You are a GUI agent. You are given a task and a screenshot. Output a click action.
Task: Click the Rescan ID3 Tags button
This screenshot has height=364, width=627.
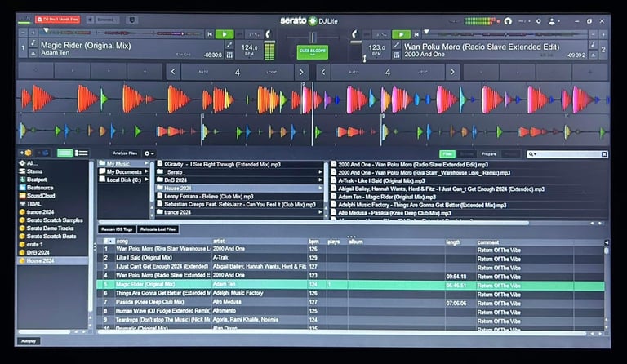coord(117,229)
